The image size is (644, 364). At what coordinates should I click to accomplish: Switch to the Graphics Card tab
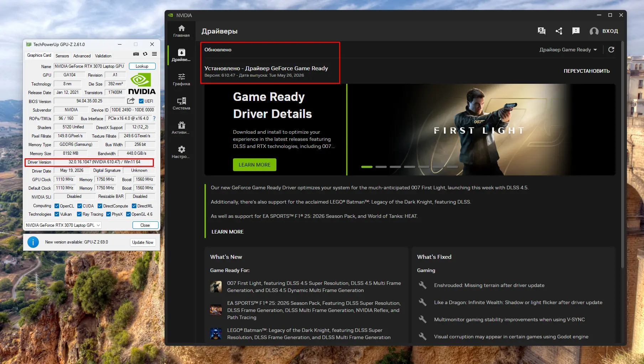pyautogui.click(x=39, y=55)
